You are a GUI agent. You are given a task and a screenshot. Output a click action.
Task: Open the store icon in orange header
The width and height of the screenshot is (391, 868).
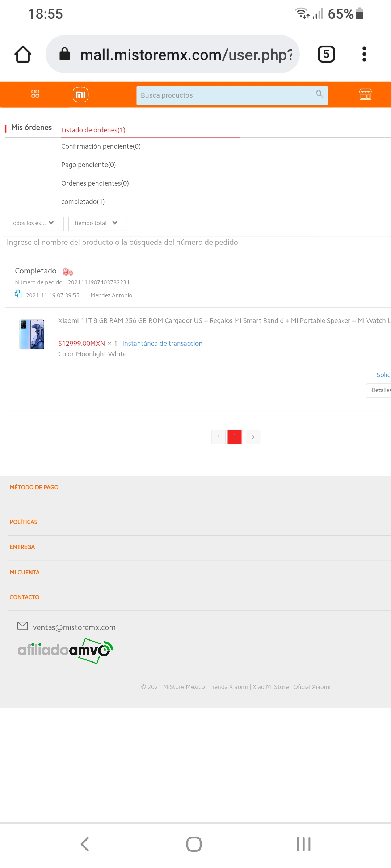pyautogui.click(x=365, y=94)
